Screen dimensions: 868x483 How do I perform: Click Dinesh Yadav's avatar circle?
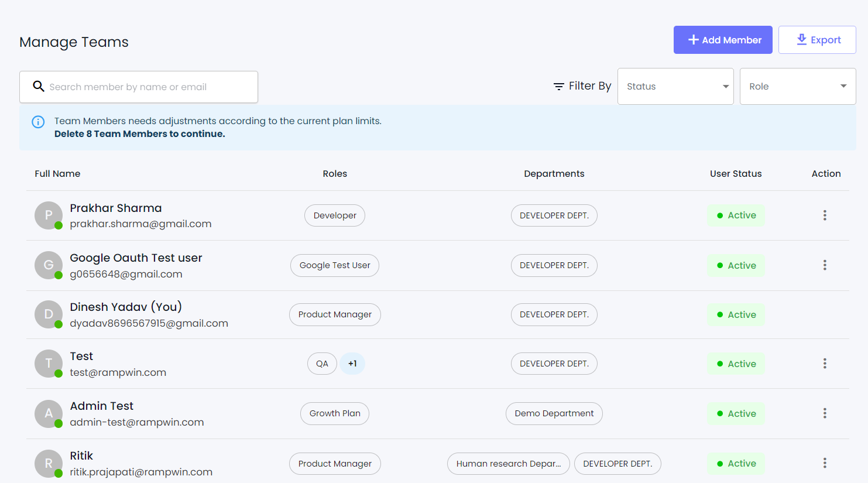pyautogui.click(x=49, y=314)
